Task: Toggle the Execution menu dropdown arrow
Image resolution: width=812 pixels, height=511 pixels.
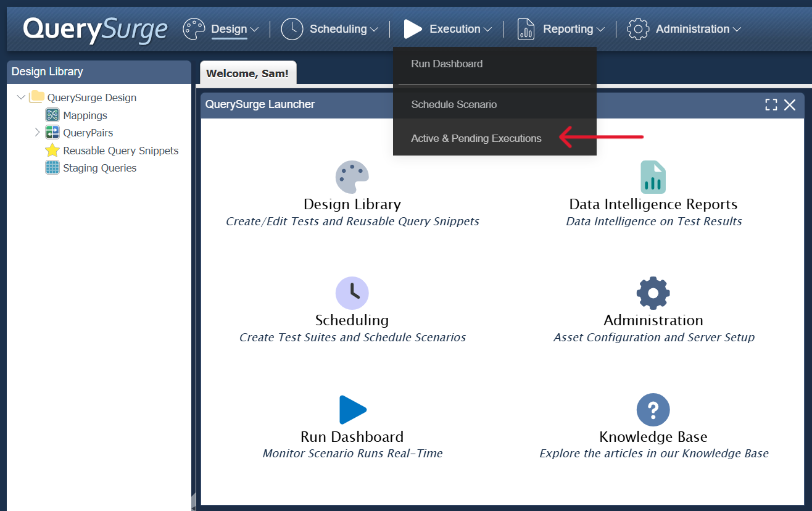Action: (x=487, y=29)
